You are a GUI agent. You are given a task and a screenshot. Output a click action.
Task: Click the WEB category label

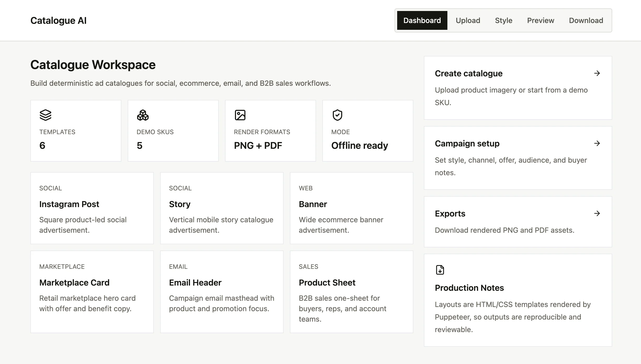point(306,188)
